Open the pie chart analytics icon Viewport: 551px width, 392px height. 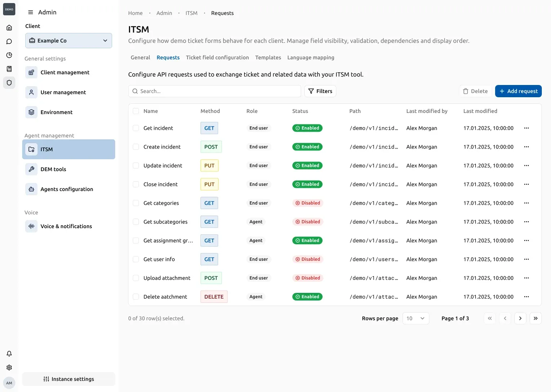pyautogui.click(x=9, y=55)
